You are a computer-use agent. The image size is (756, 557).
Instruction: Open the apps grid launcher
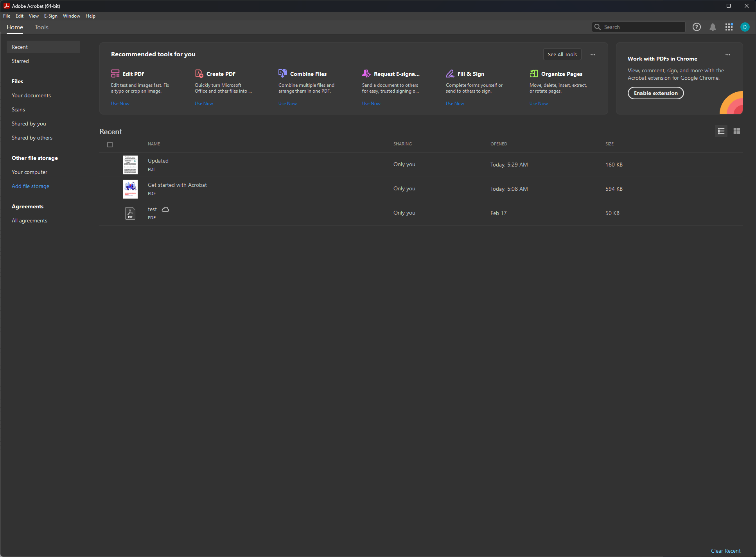tap(729, 27)
